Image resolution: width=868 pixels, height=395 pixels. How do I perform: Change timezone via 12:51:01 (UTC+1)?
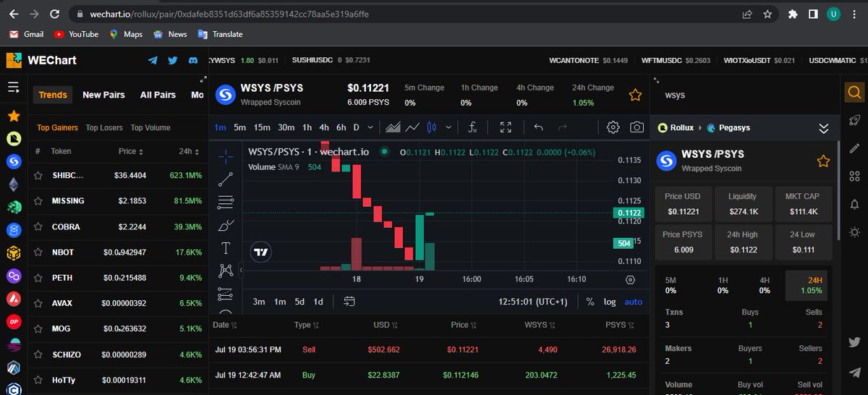(x=533, y=302)
